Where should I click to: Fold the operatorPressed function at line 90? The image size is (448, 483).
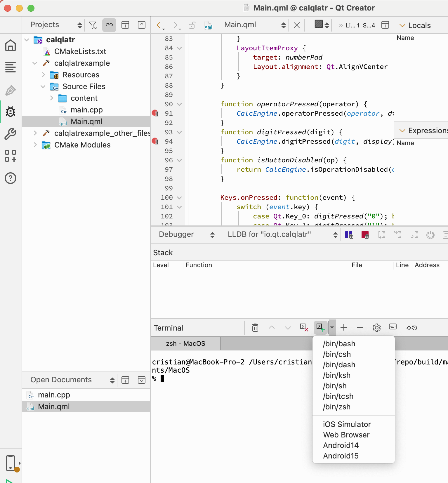180,104
